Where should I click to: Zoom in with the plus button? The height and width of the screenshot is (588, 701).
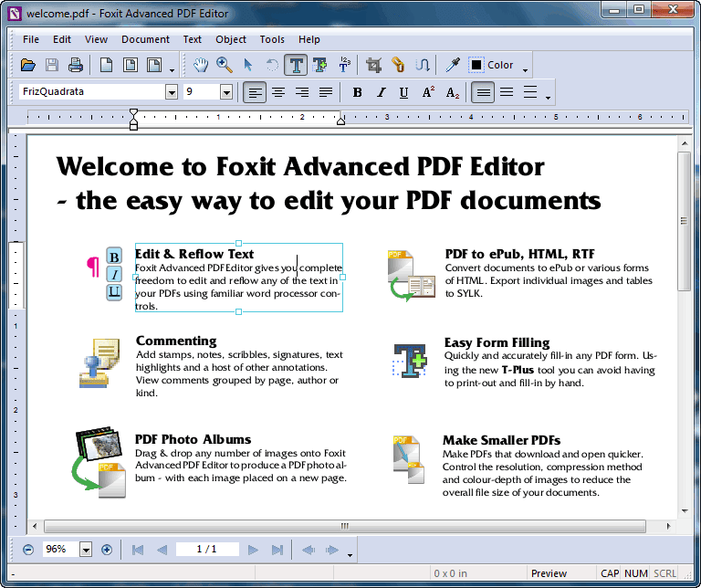107,550
